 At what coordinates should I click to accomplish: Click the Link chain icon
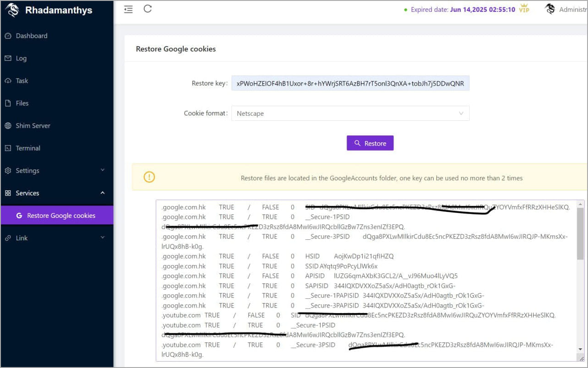pos(8,238)
